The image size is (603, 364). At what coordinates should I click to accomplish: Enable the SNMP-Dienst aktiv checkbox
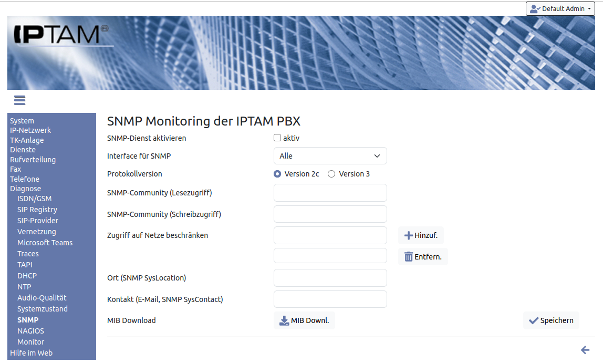click(x=277, y=138)
